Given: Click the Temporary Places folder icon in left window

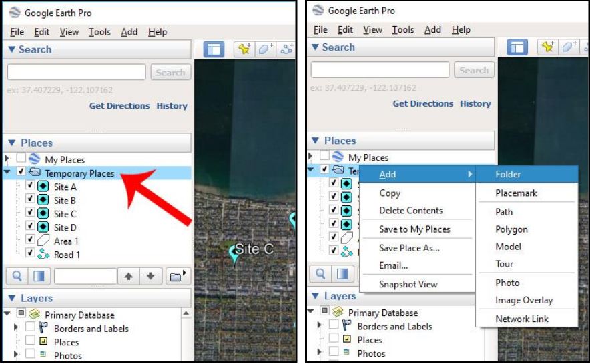Looking at the screenshot, I should click(x=35, y=173).
